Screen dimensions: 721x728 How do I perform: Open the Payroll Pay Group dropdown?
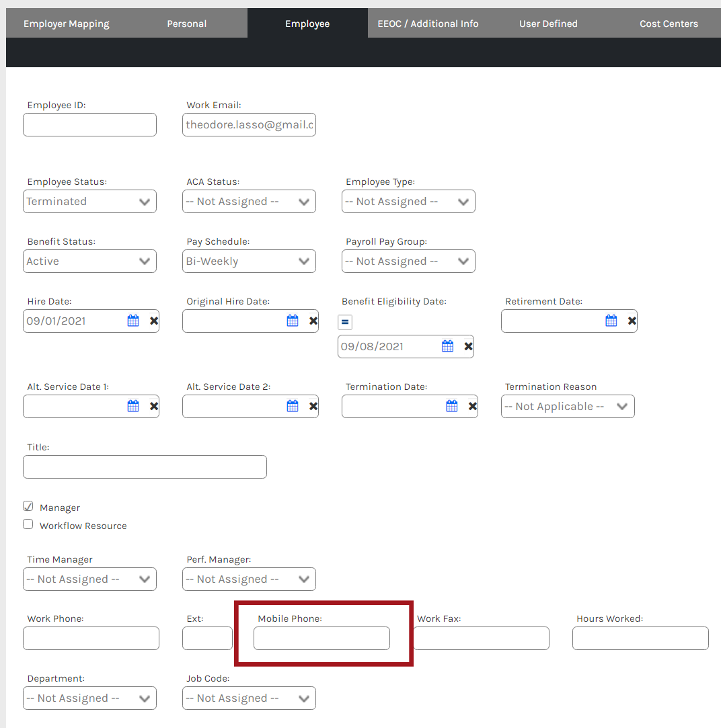[x=408, y=261]
